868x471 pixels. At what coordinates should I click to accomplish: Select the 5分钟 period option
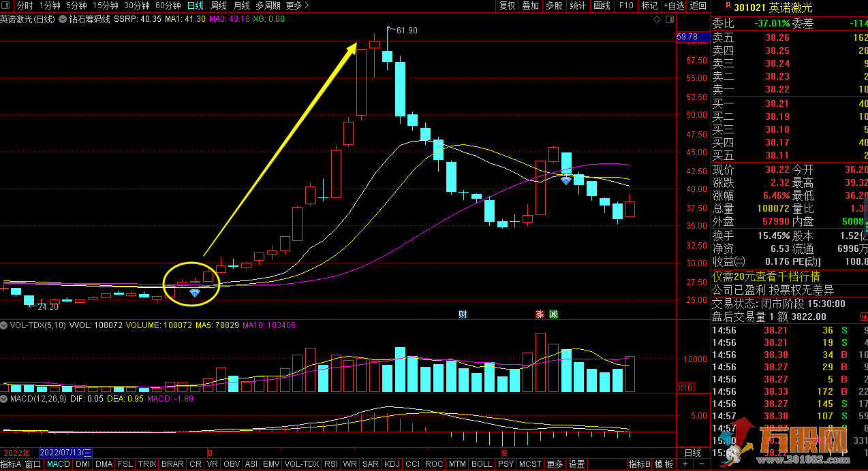tap(76, 5)
